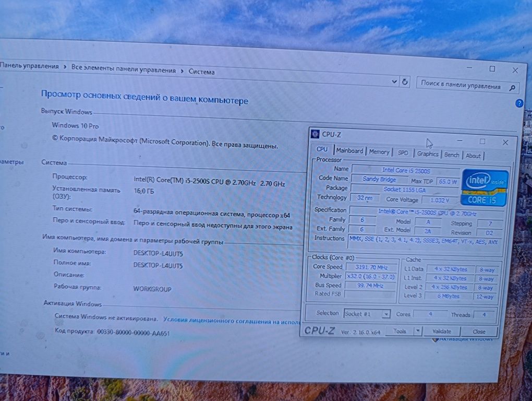Click the '6 MBytes' Level 3 cache value
Viewport: 532px width, 401px height.
point(448,296)
